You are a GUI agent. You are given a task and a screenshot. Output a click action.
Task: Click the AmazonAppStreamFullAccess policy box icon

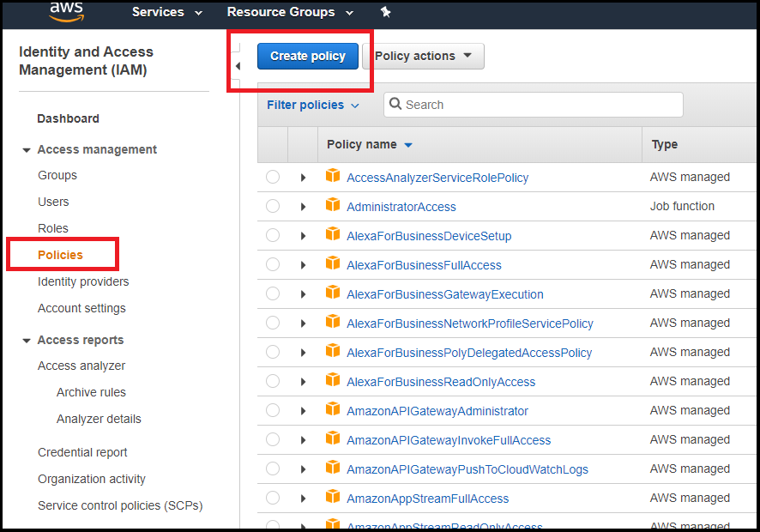[x=333, y=498]
